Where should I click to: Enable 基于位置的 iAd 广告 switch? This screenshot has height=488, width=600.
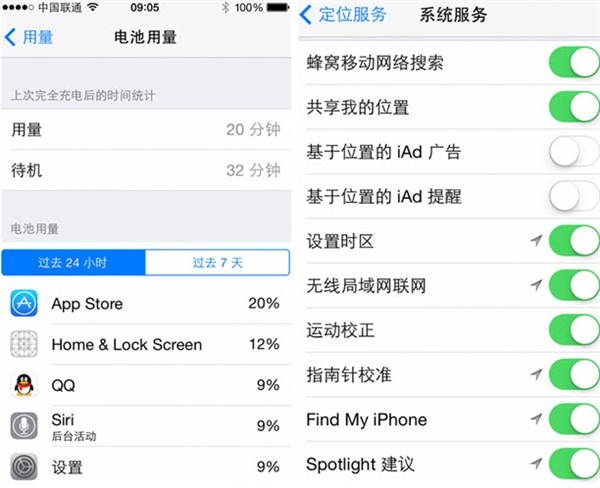click(x=574, y=152)
